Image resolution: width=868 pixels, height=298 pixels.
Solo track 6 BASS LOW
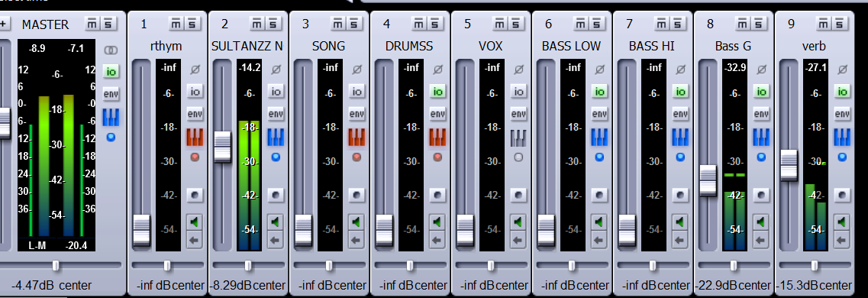(x=597, y=24)
